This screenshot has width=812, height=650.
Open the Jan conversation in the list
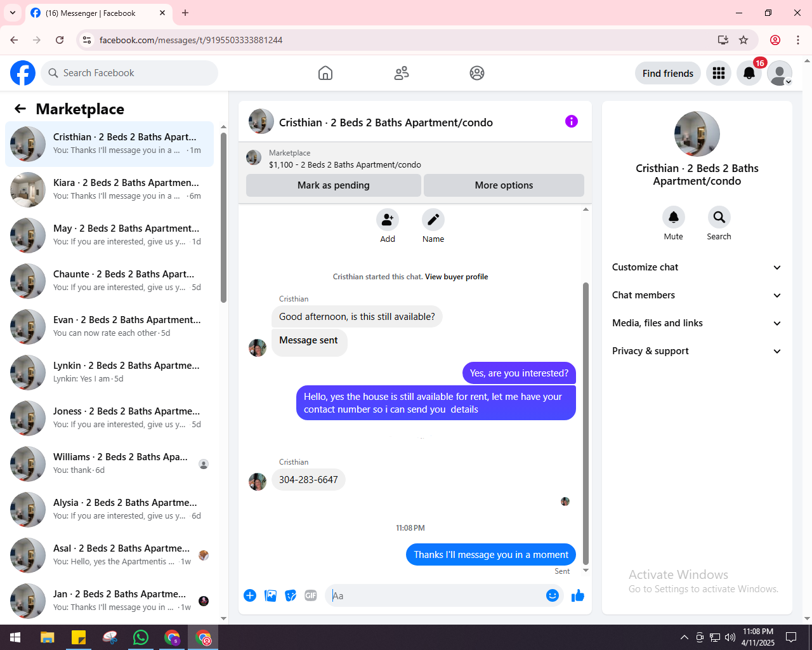click(x=109, y=601)
